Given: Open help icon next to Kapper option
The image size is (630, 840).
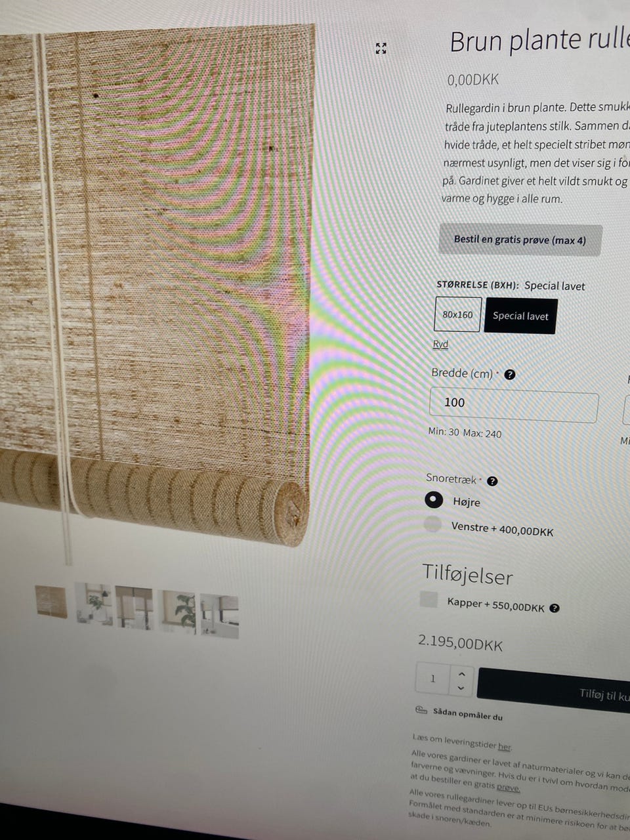Looking at the screenshot, I should click(x=555, y=608).
